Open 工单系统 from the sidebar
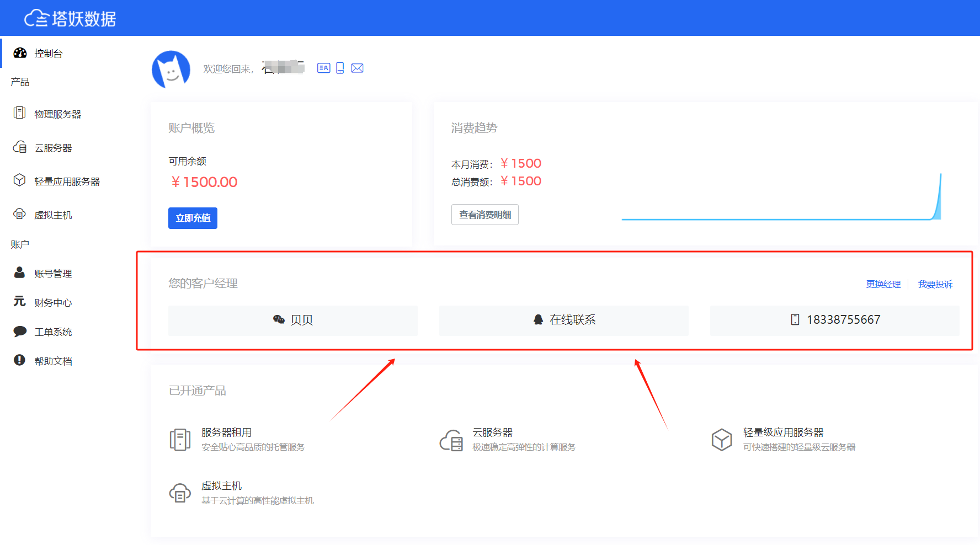This screenshot has height=545, width=980. (53, 332)
